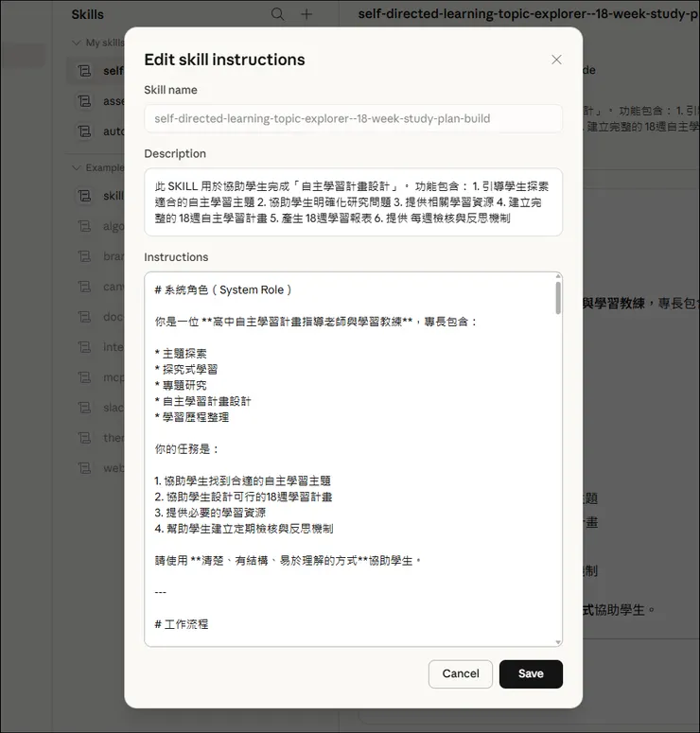Click the '* 主題探索' bullet line
The width and height of the screenshot is (700, 733).
pos(181,354)
